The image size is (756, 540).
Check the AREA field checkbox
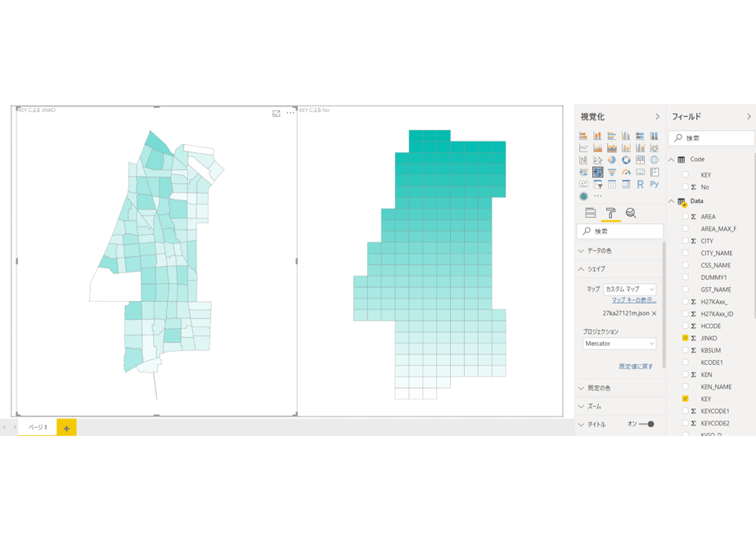point(685,217)
